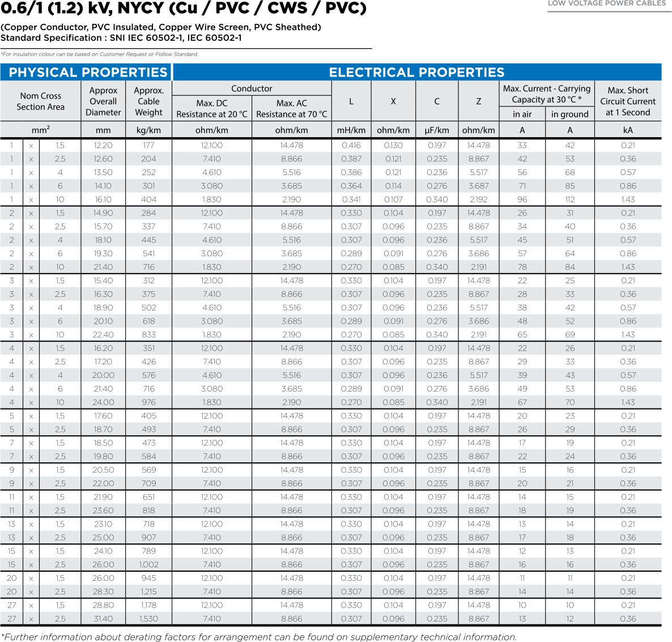672x642 pixels.
Task: Click the derating factors footnote text
Action: click(x=259, y=636)
